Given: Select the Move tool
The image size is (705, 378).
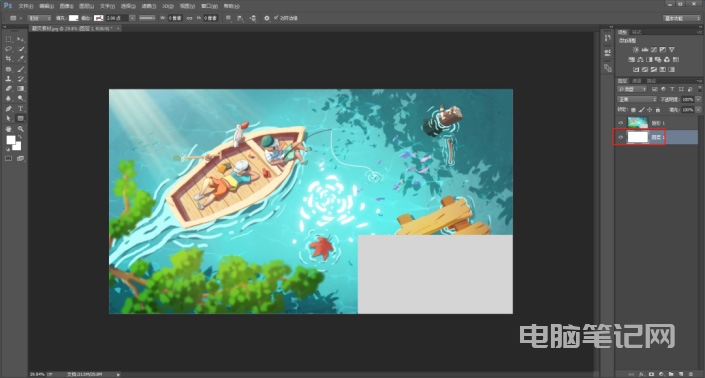Looking at the screenshot, I should [x=21, y=39].
